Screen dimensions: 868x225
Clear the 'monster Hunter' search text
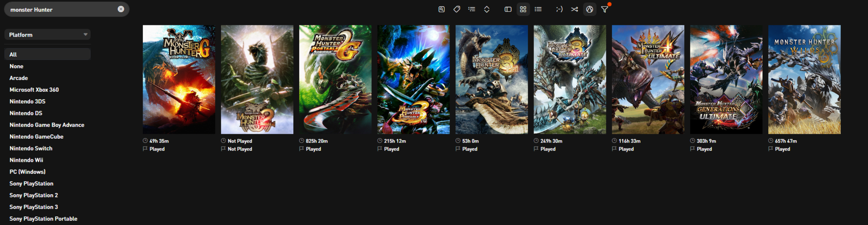(121, 9)
